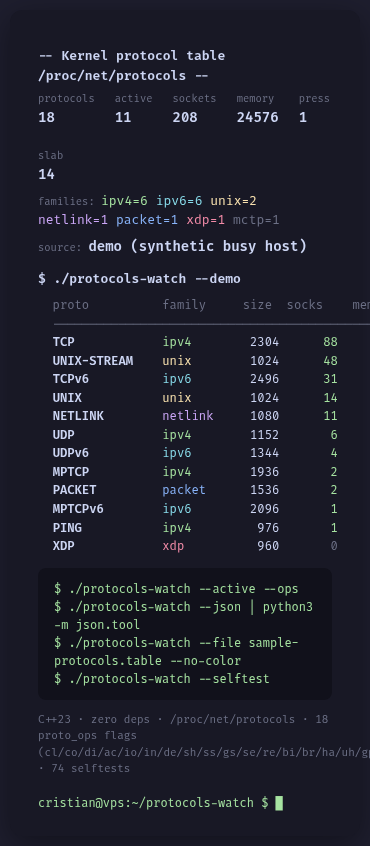Click the UDPv6 row name
370x846 pixels.
pos(71,453)
